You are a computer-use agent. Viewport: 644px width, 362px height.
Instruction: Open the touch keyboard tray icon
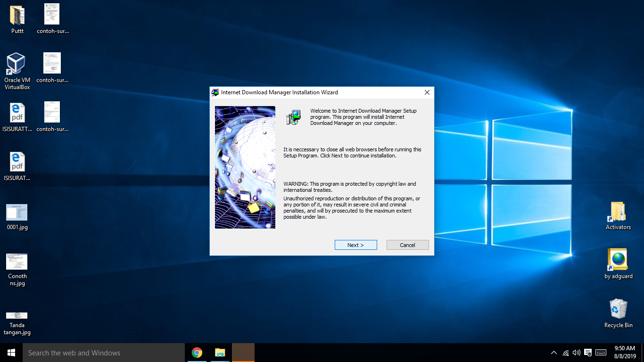pyautogui.click(x=601, y=353)
